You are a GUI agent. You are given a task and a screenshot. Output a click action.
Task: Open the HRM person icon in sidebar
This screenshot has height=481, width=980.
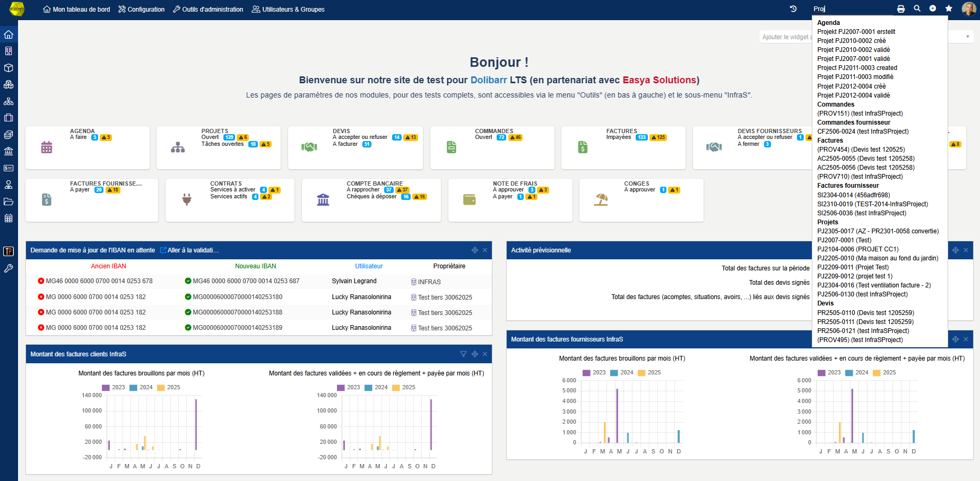pos(8,185)
